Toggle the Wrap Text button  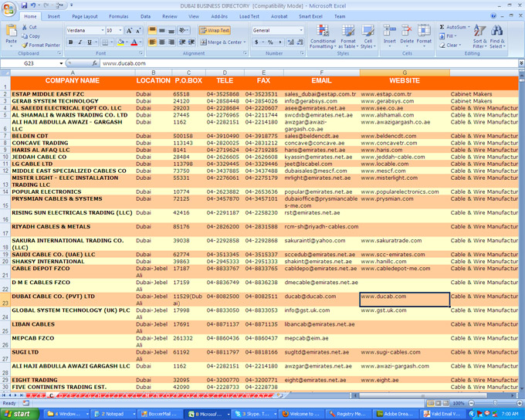click(x=214, y=30)
